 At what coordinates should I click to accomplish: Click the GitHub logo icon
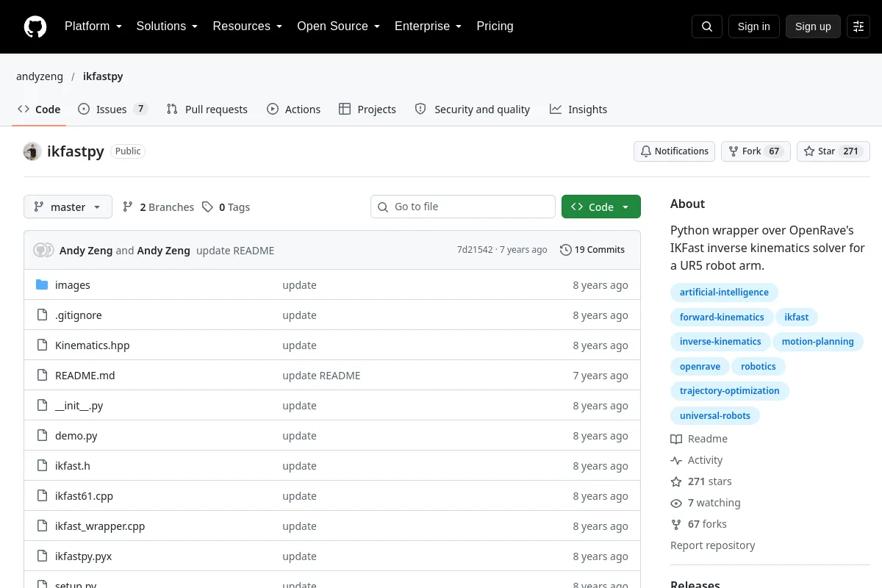tap(35, 26)
